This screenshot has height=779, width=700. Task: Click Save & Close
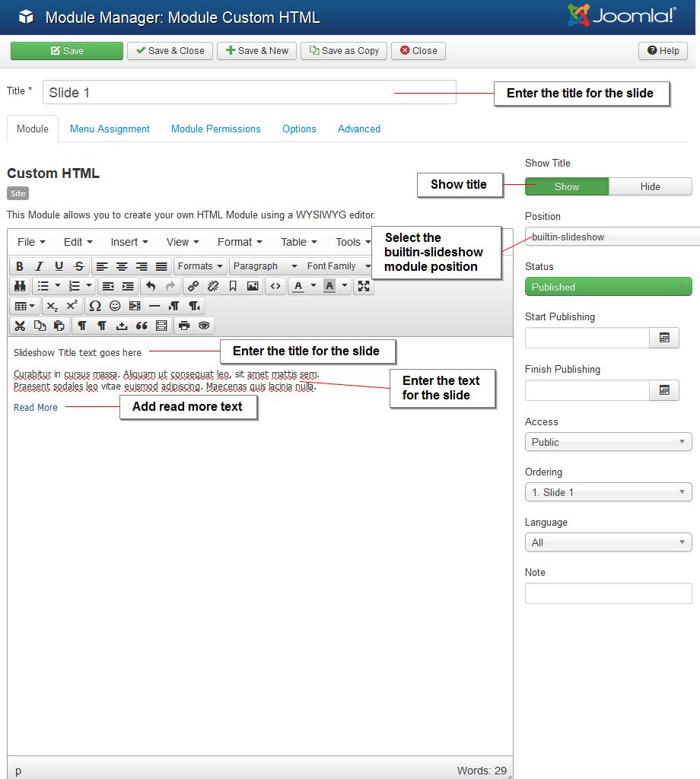tap(169, 51)
